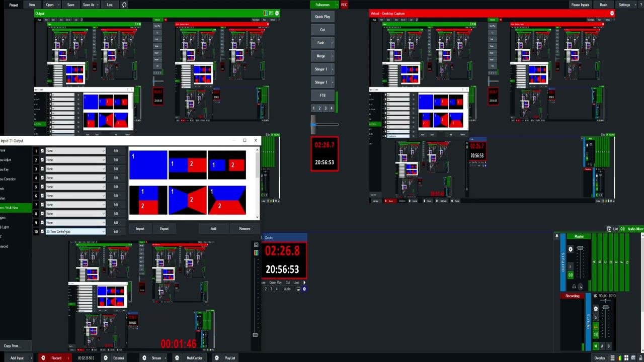Select Colour Adjust tab in input settings
Image resolution: width=644 pixels, height=362 pixels.
[6, 160]
